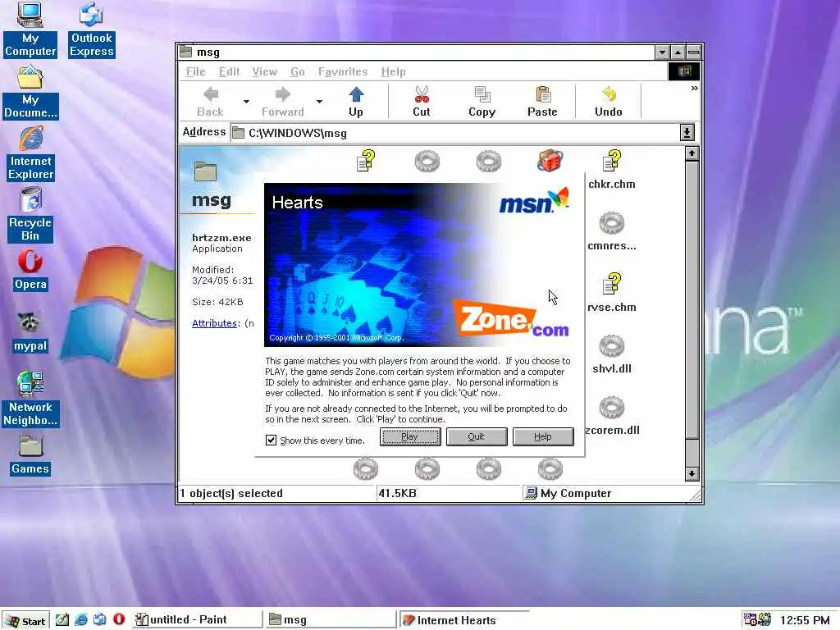This screenshot has width=840, height=630.
Task: Open My Documents desktop folder
Action: tap(30, 93)
